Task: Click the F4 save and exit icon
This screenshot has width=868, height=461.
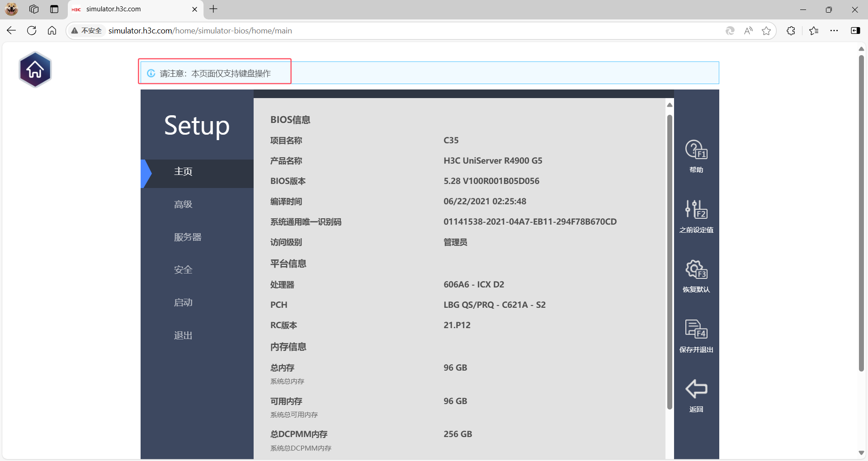Action: (x=696, y=329)
